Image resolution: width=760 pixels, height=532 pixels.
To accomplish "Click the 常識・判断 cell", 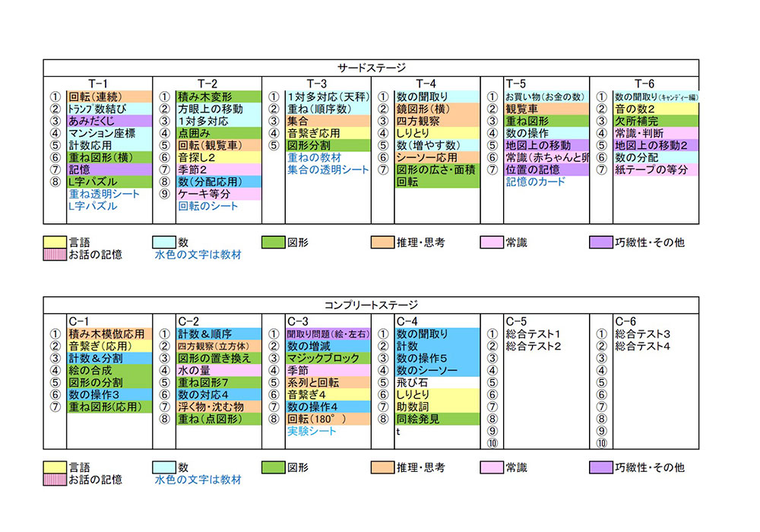I will 656,133.
